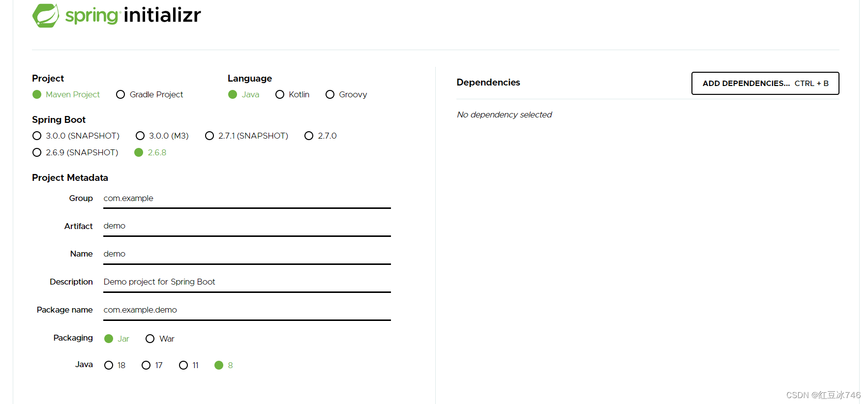Focus the Group input field

247,199
